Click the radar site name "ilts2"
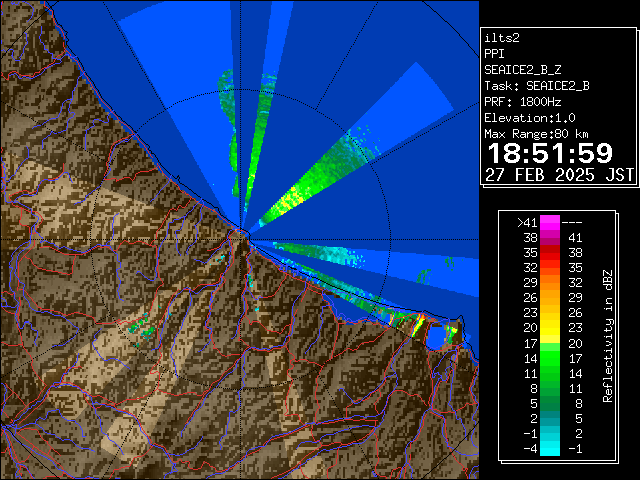Viewport: 640px width, 480px height. pos(502,38)
